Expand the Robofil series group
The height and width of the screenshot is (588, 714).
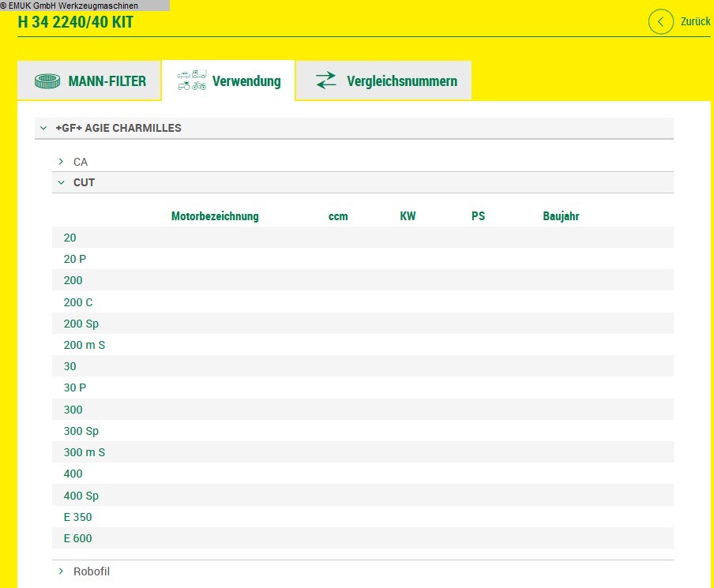coord(61,571)
